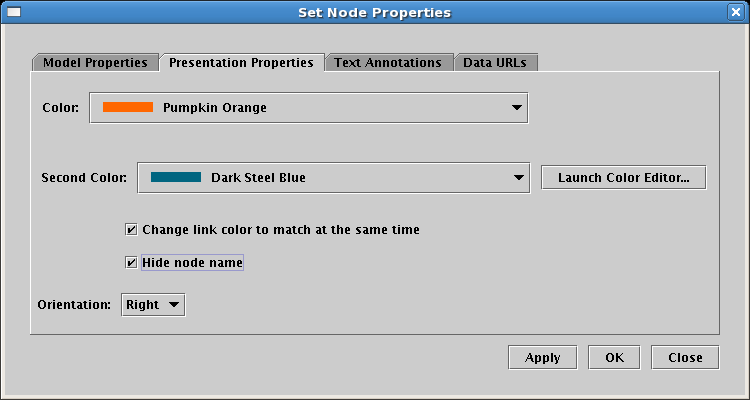Click the Dark Steel Blue color name
This screenshot has height=400, width=750.
click(x=258, y=178)
